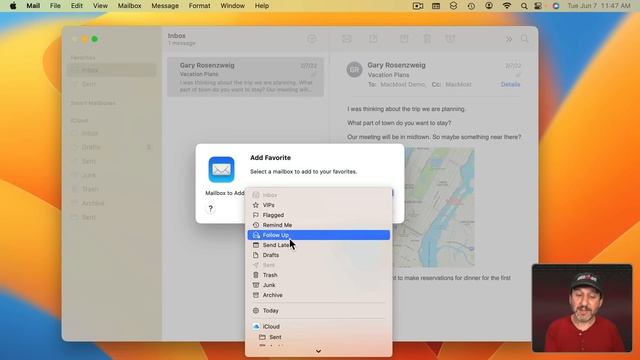Open the Message menu
Screen dimensions: 640x360
[x=165, y=6]
